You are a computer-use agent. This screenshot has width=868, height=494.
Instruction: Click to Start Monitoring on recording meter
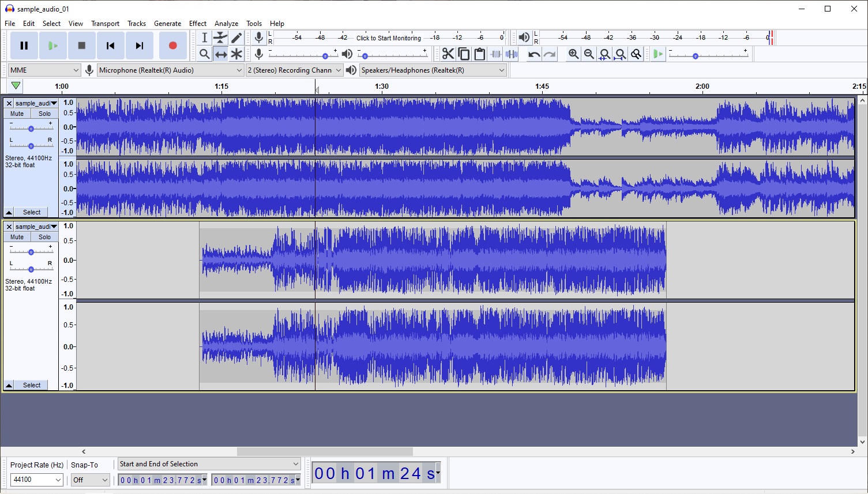(x=389, y=38)
